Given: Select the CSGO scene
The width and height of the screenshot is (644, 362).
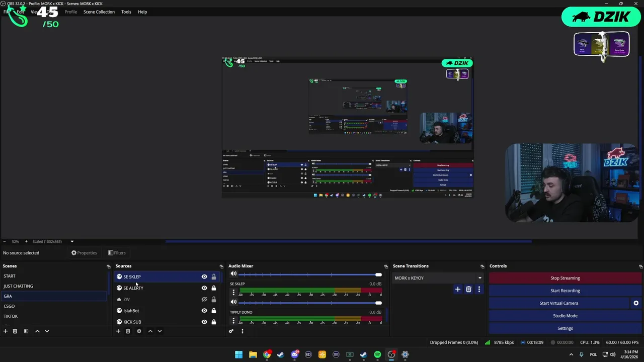Looking at the screenshot, I should pyautogui.click(x=54, y=306).
